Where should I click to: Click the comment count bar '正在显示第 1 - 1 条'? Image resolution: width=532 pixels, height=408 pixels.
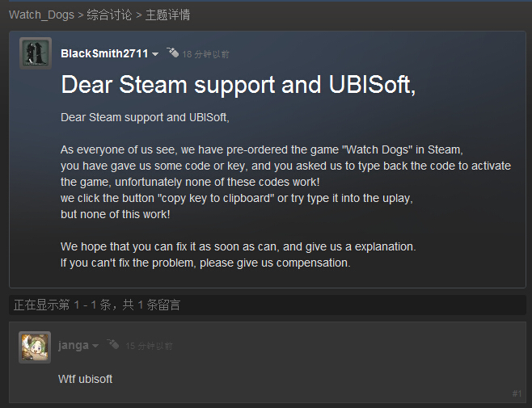[x=97, y=305]
